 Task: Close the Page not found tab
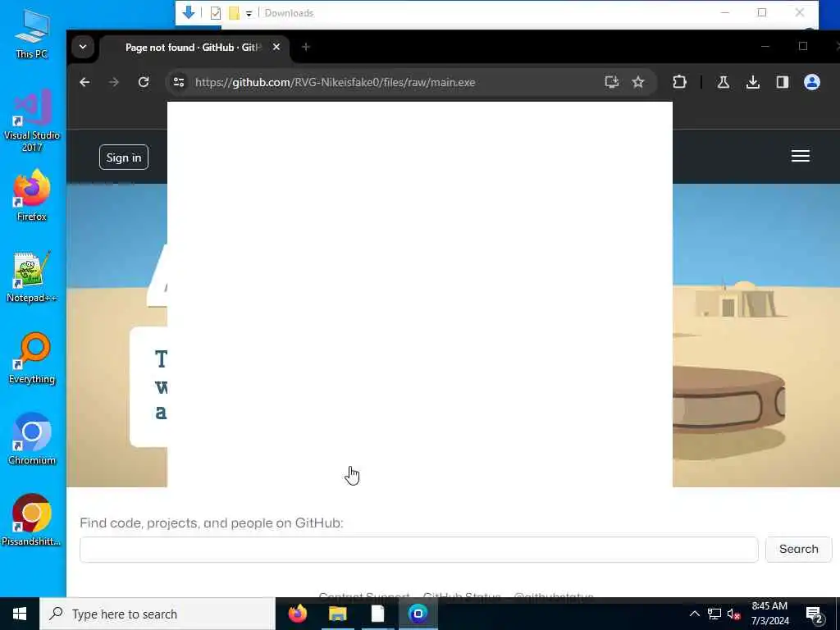(276, 47)
